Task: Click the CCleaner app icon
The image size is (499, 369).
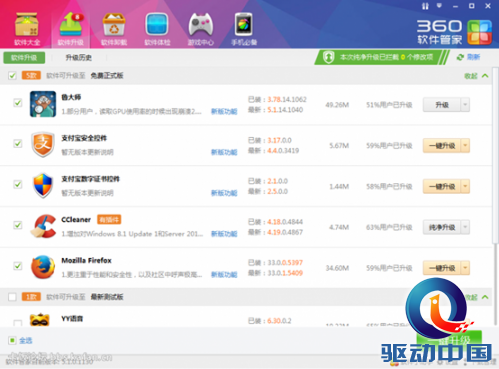Action: [43, 226]
